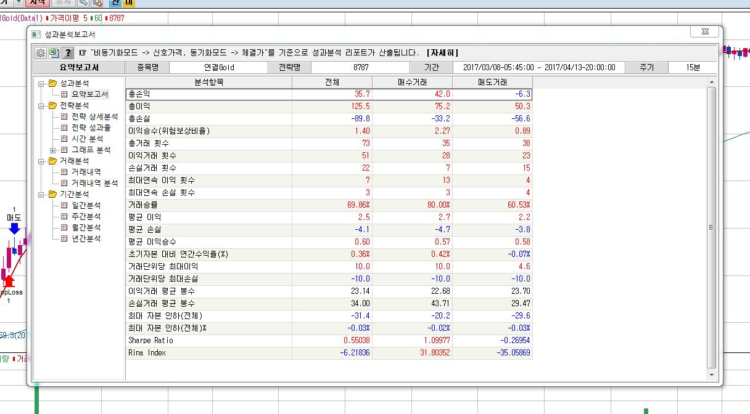Screen dimensions: 750x414
Task: Click the 분석항목 column header
Action: tap(209, 82)
